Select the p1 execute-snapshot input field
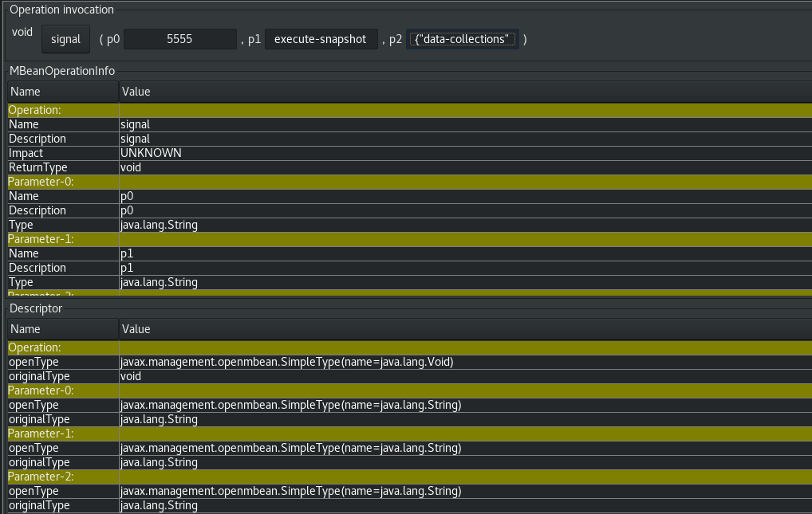 coord(321,37)
